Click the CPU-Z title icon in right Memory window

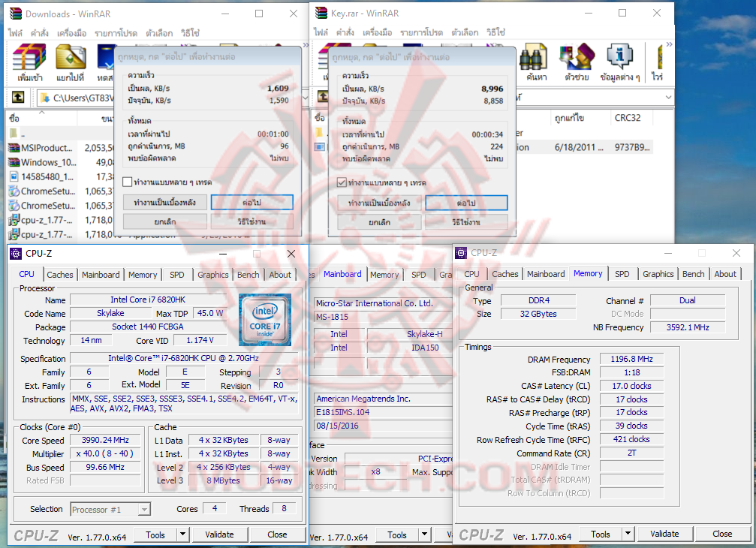point(461,253)
